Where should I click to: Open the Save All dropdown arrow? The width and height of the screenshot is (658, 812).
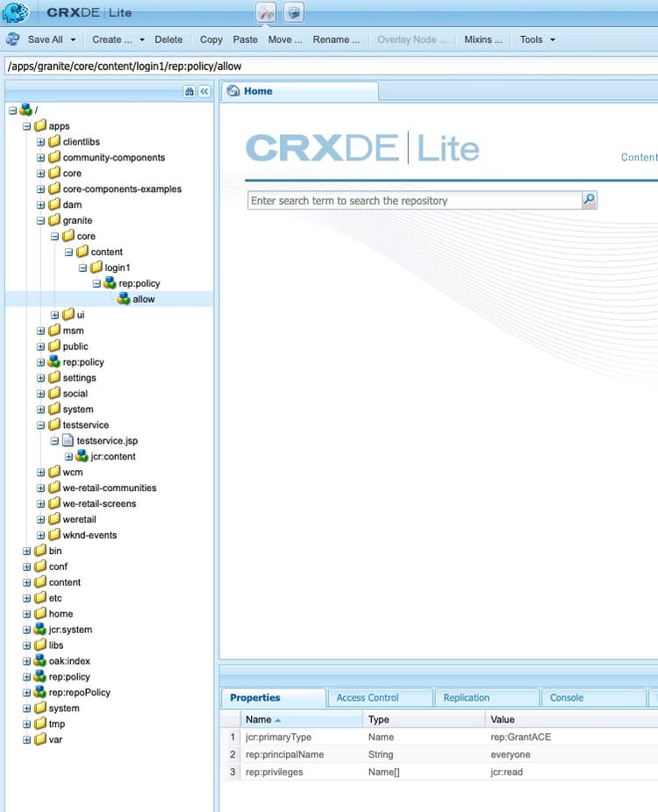click(x=73, y=39)
